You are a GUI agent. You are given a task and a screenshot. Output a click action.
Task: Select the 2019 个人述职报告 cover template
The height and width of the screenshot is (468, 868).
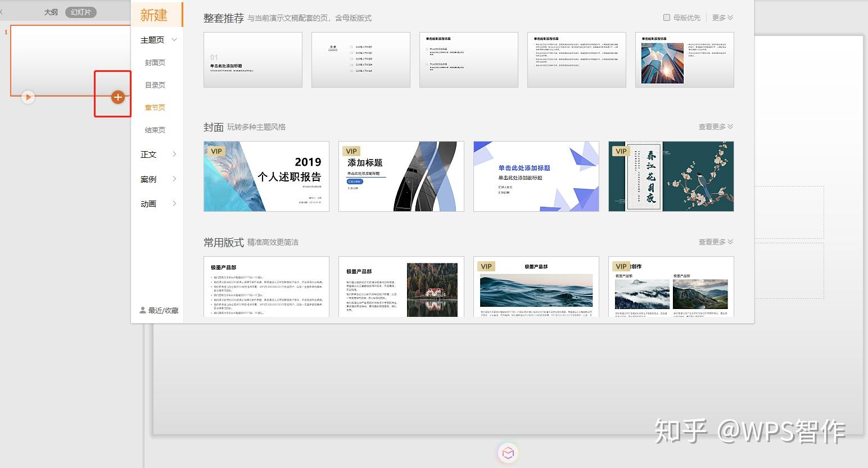point(266,176)
